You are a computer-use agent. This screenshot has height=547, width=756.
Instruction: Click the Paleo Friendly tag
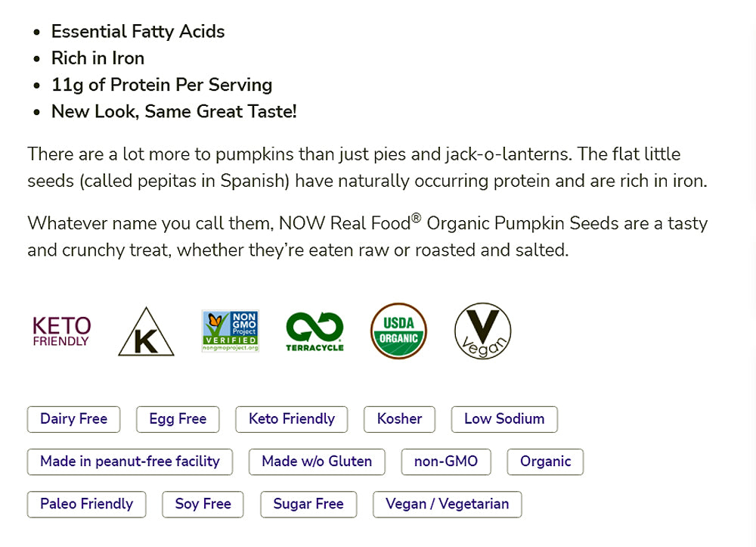(x=86, y=504)
